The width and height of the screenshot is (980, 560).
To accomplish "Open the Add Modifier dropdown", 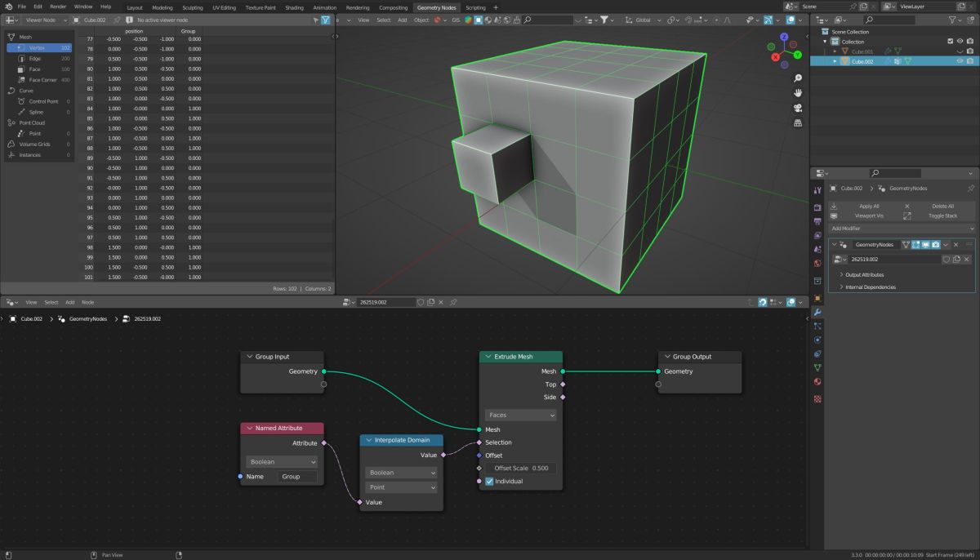I will [x=902, y=229].
